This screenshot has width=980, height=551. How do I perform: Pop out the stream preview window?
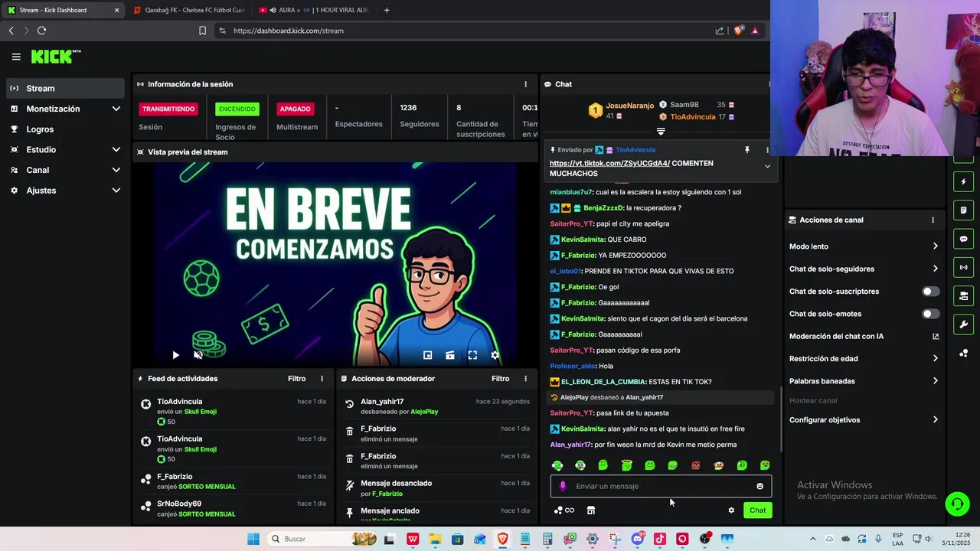coord(428,355)
